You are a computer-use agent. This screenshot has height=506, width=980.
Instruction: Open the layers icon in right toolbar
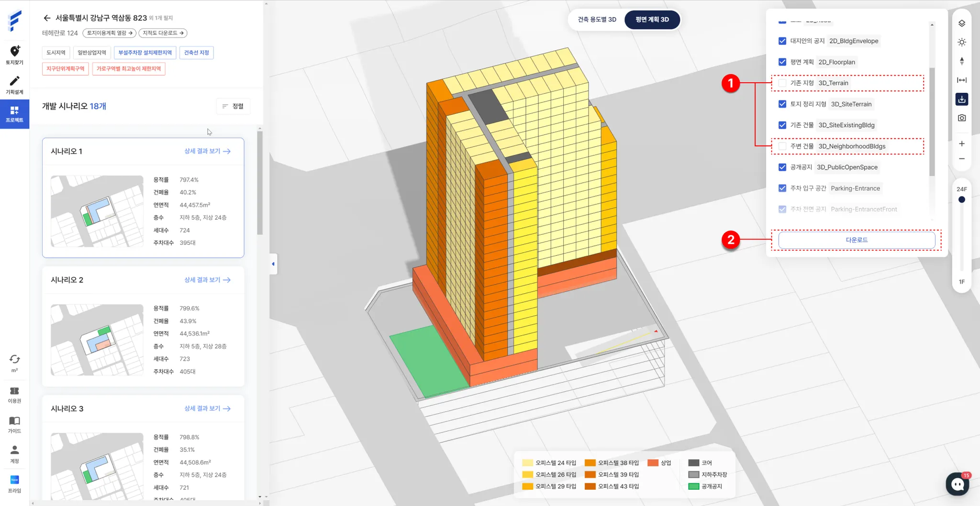click(x=962, y=23)
